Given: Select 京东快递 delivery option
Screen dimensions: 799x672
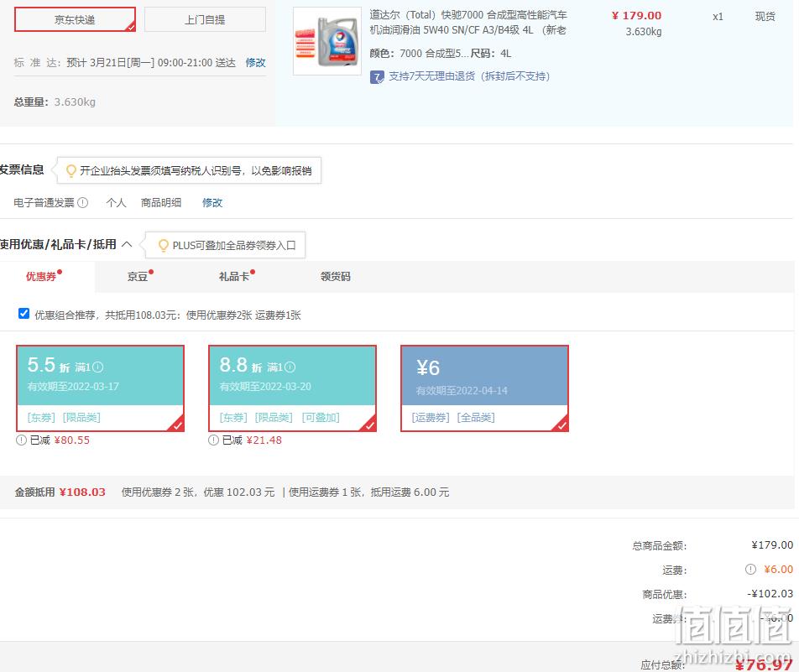Looking at the screenshot, I should point(75,19).
